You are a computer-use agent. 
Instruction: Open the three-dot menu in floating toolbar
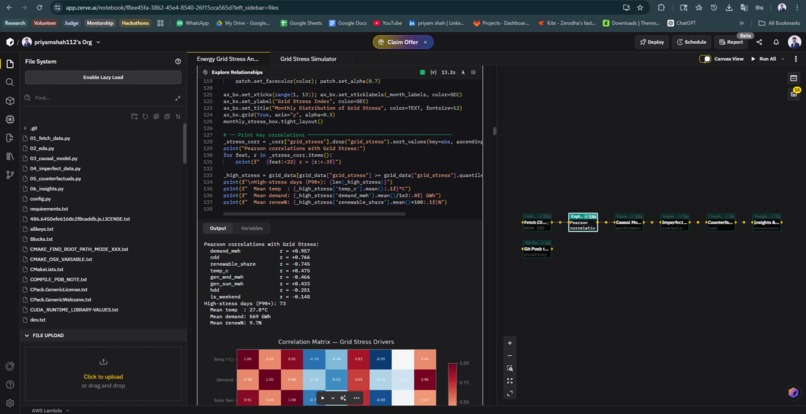(x=356, y=398)
